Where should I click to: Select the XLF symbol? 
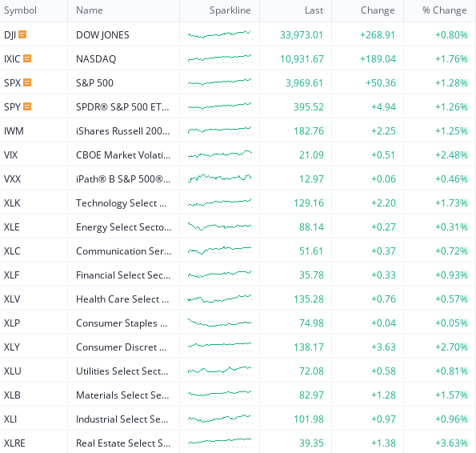coord(11,275)
